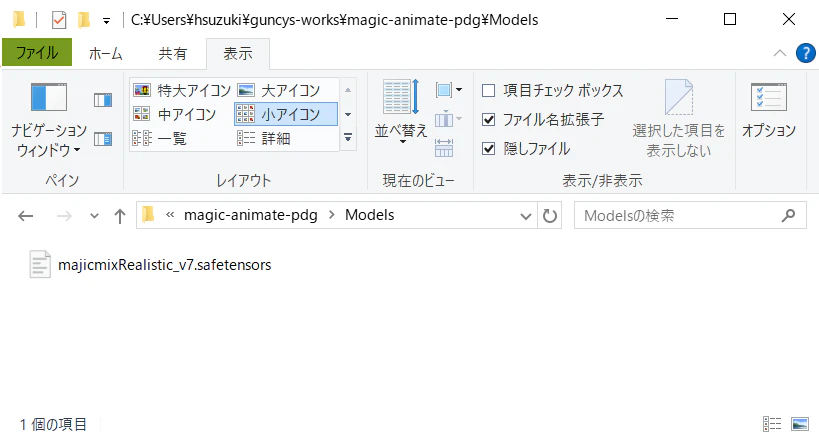Image resolution: width=819 pixels, height=440 pixels.
Task: Select details layout (詳細)
Action: point(264,138)
